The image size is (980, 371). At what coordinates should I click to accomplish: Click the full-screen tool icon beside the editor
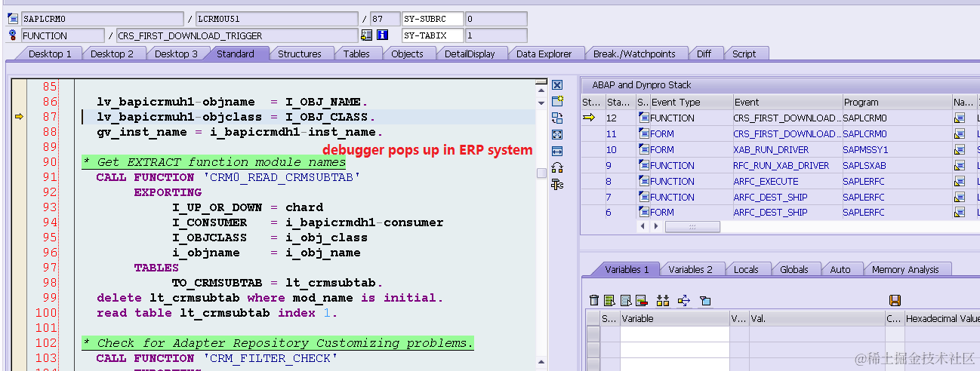point(557,134)
